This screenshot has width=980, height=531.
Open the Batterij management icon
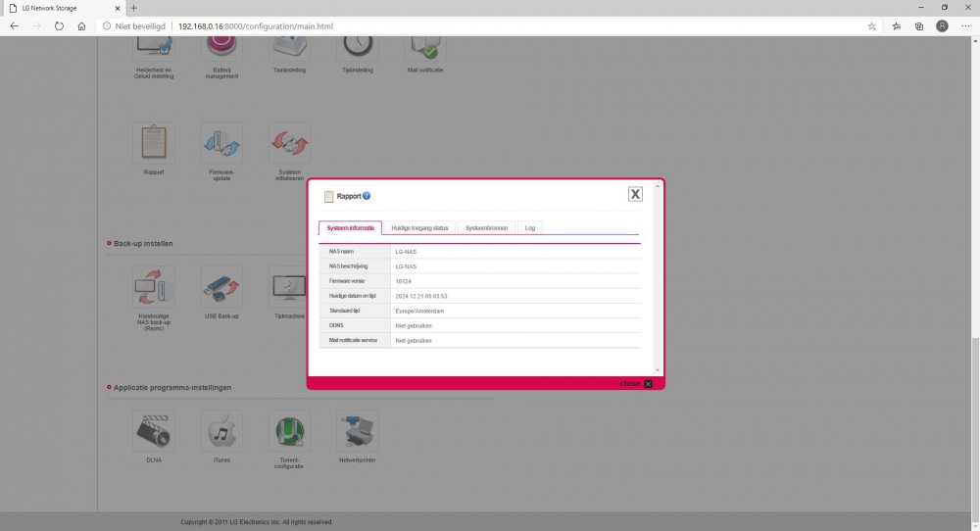pos(221,49)
